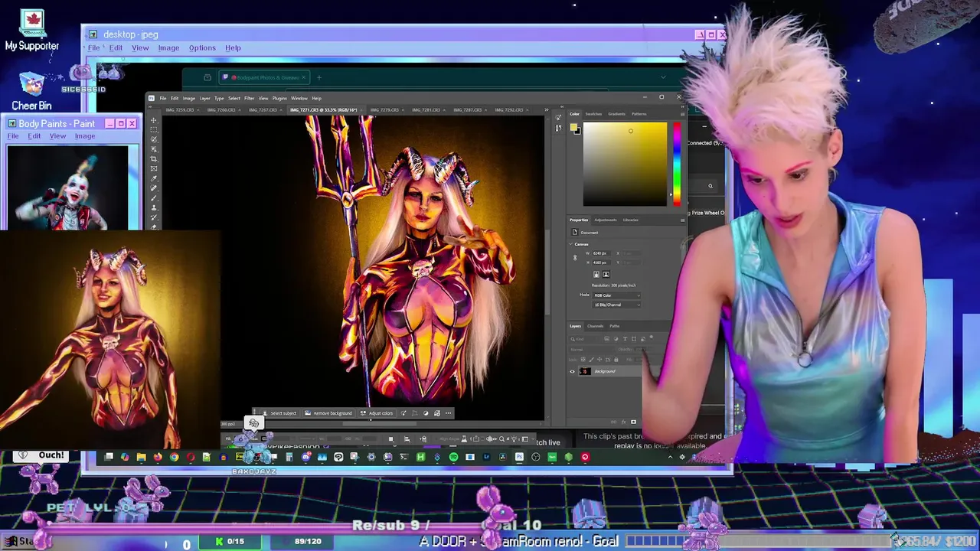Toggle layer filtering switch in Layers panel
The image size is (980, 551).
coord(652,337)
